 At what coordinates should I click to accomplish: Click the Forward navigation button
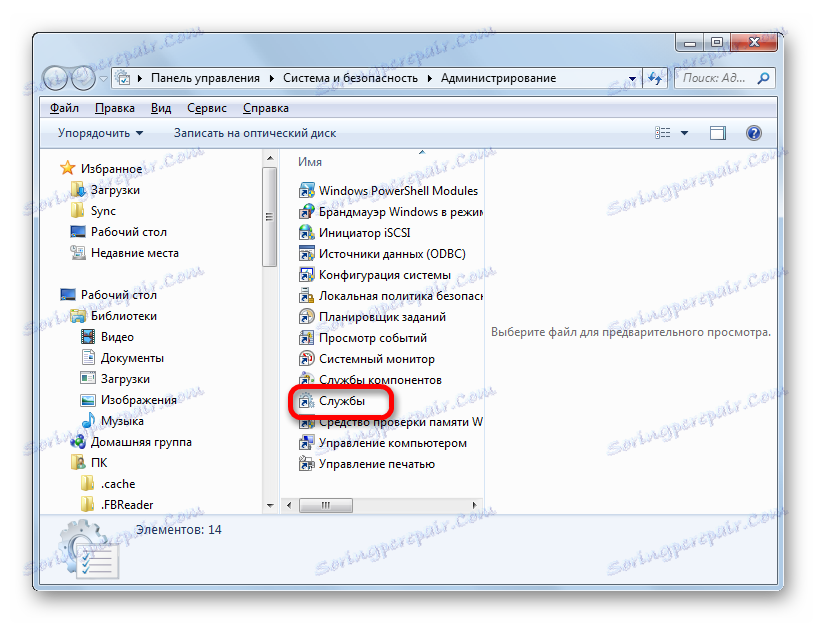83,79
